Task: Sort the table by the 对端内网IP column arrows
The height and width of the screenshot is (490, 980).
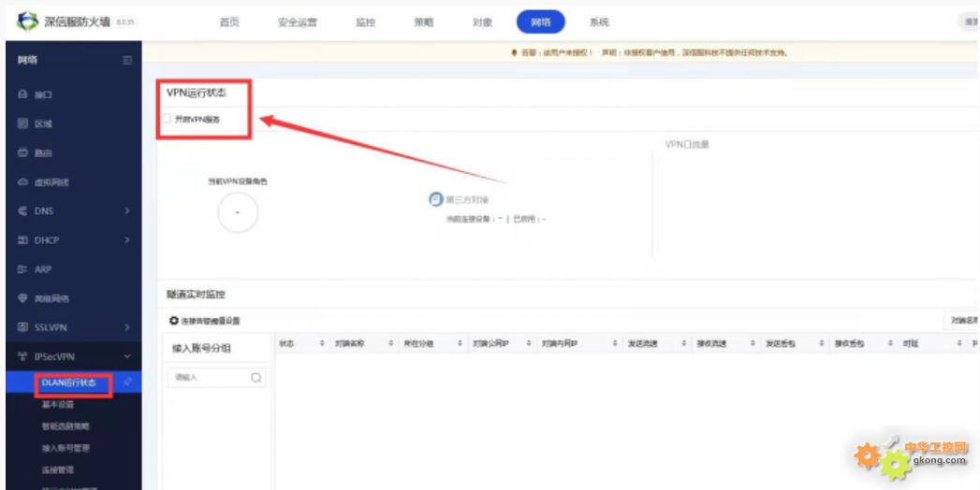Action: tap(615, 344)
